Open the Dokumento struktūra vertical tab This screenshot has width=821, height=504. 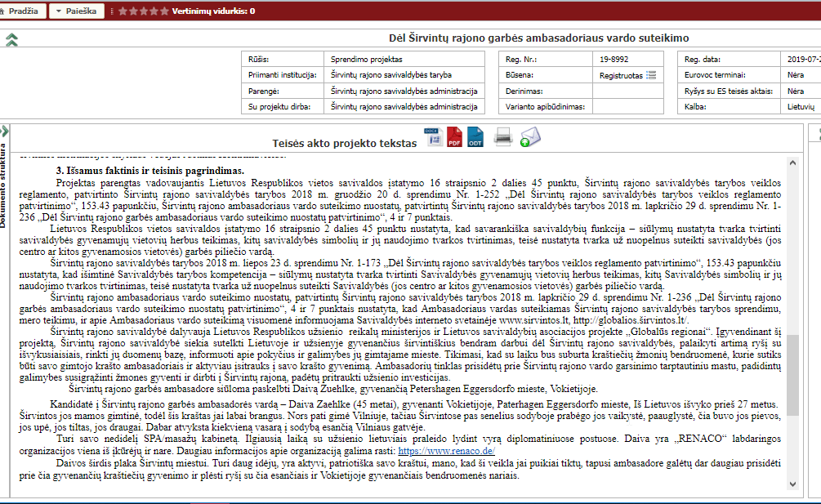[x=4, y=186]
